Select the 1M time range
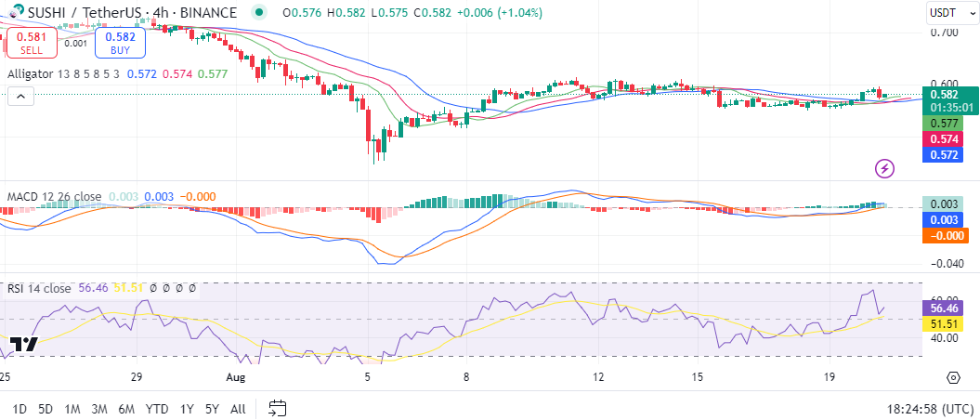This screenshot has width=980, height=420. pyautogui.click(x=72, y=410)
